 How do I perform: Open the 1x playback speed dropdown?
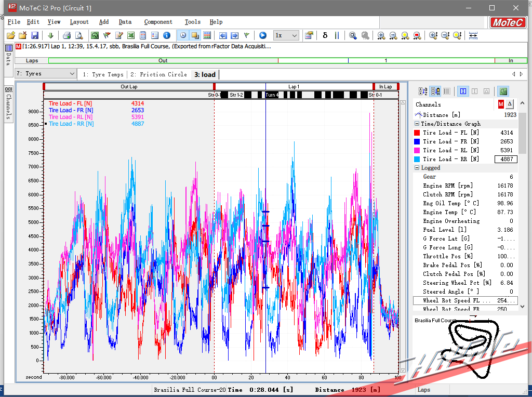click(286, 35)
